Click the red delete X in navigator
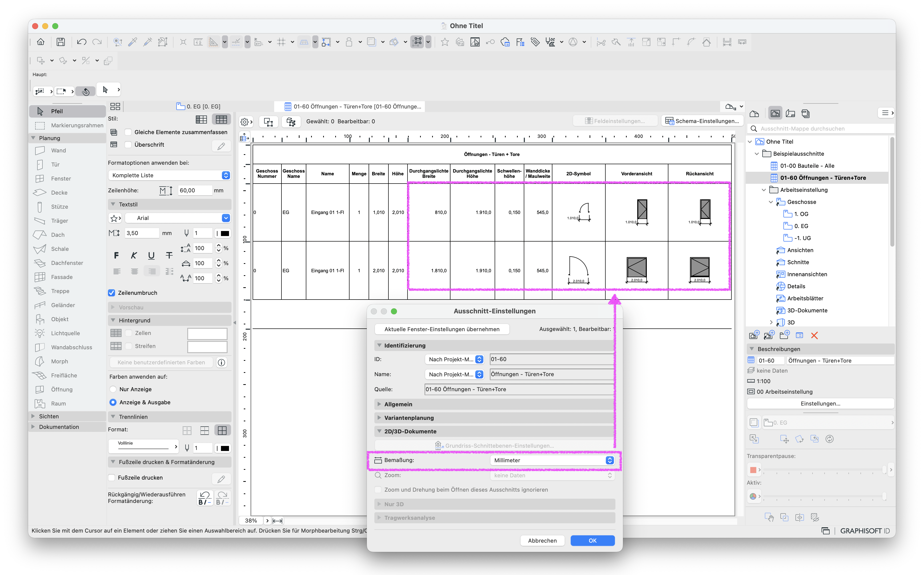 tap(814, 335)
